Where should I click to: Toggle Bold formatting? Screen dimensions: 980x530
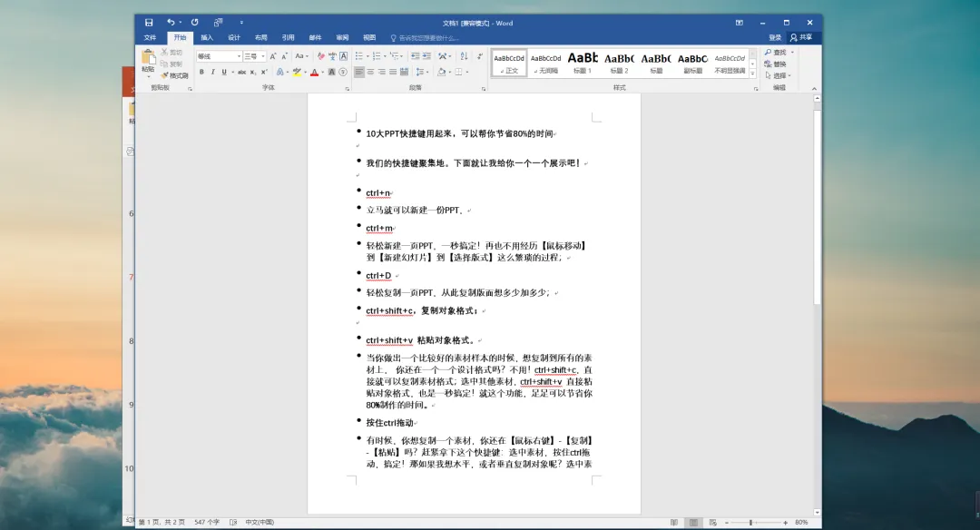click(x=201, y=73)
